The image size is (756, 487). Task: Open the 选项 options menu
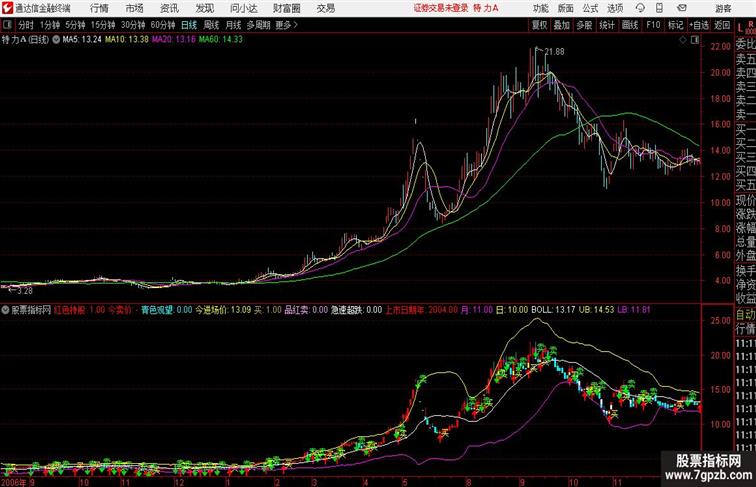(615, 8)
